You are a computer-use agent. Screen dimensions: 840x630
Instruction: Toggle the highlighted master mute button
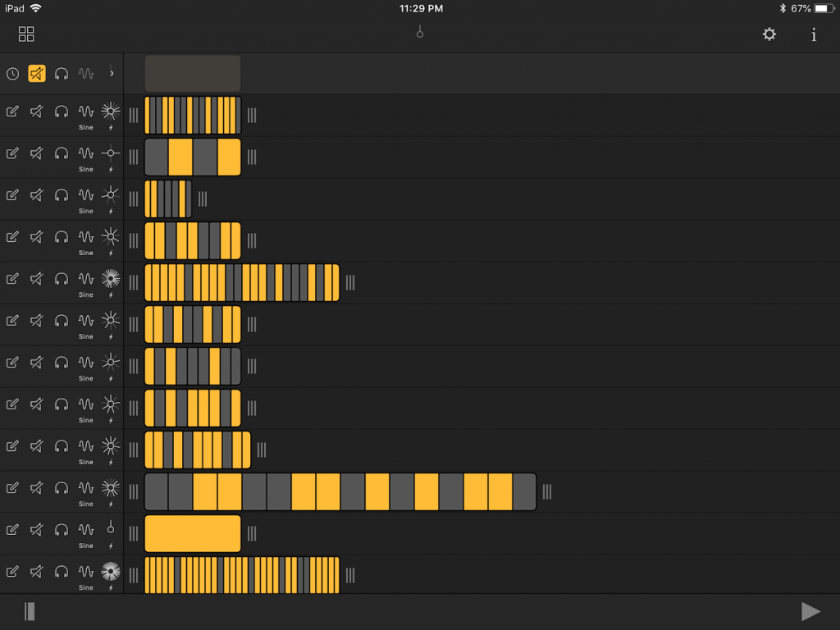37,73
